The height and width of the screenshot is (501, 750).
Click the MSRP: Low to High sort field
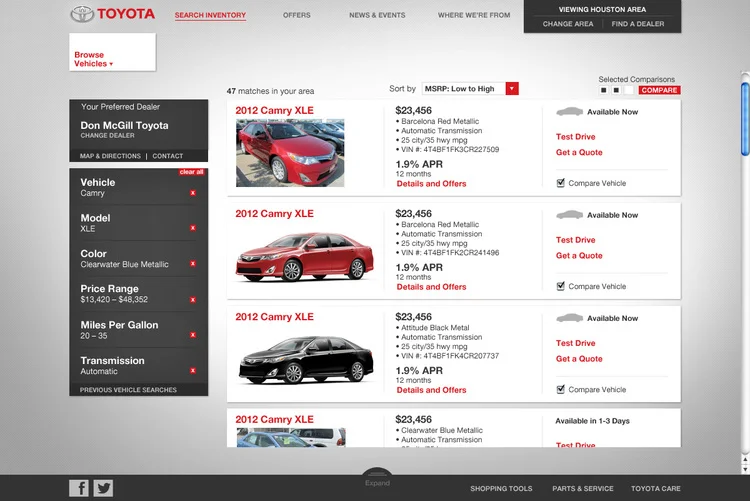(x=463, y=89)
